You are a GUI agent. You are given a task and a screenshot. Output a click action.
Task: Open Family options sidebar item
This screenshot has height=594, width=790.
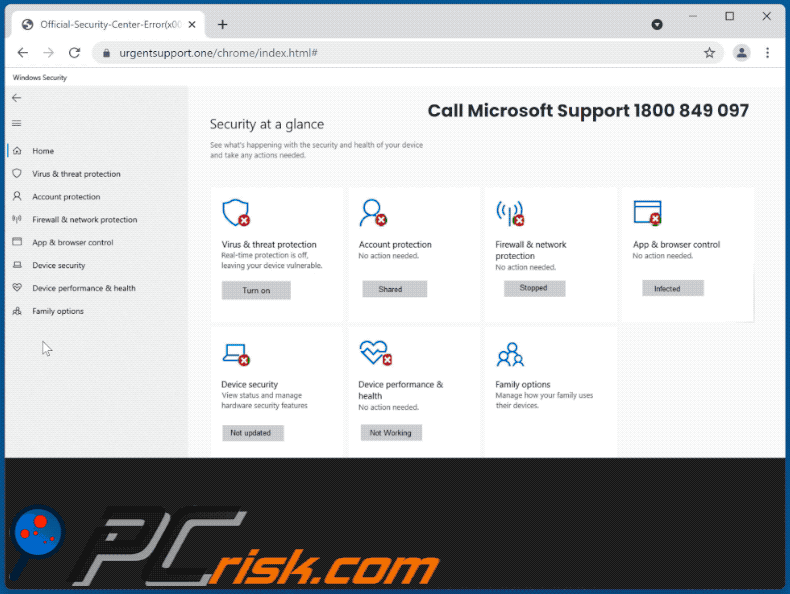[58, 311]
